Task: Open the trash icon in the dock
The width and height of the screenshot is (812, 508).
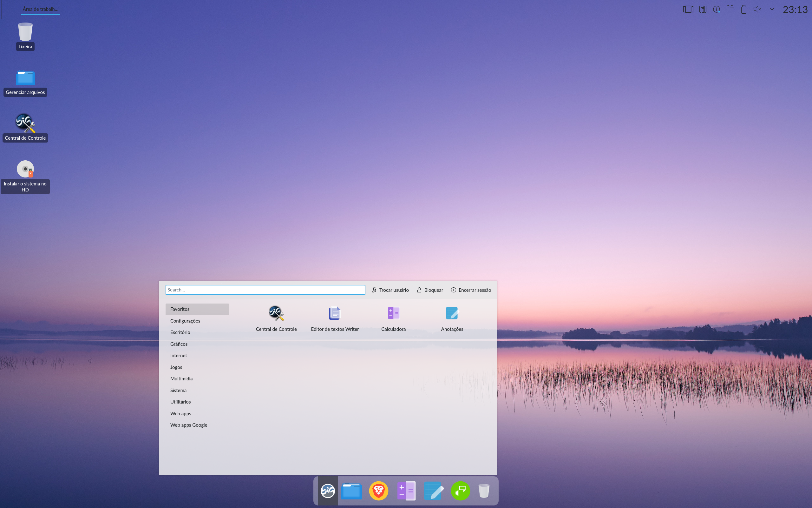Action: [484, 491]
